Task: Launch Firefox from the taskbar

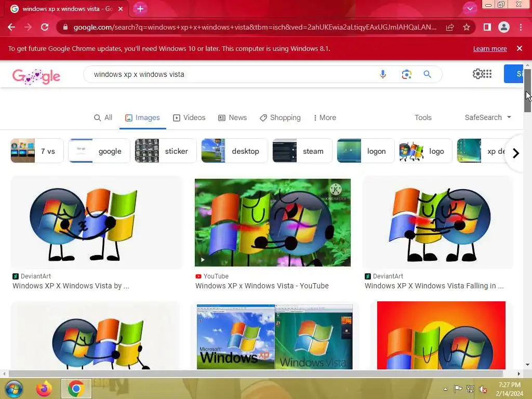Action: click(44, 389)
